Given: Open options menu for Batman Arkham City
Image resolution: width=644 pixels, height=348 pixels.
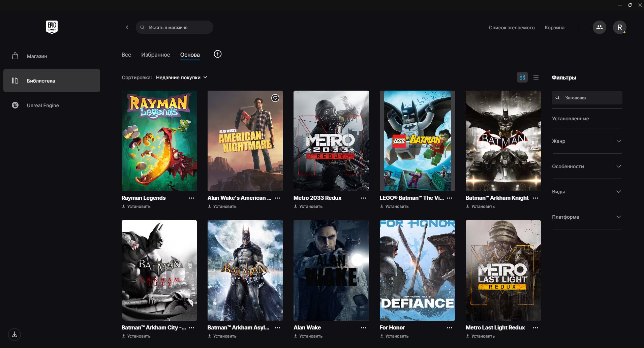Looking at the screenshot, I should coord(191,328).
